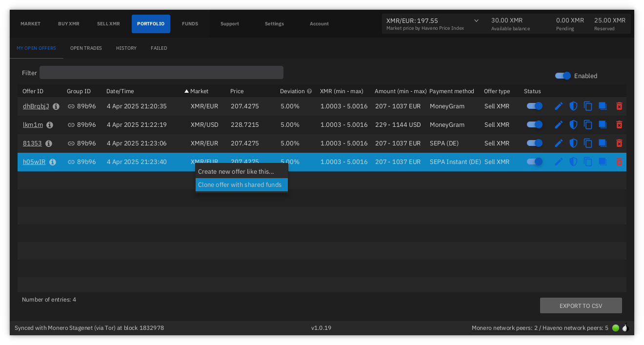Open the Market section
Viewport: 644px width, 345px height.
pos(30,23)
